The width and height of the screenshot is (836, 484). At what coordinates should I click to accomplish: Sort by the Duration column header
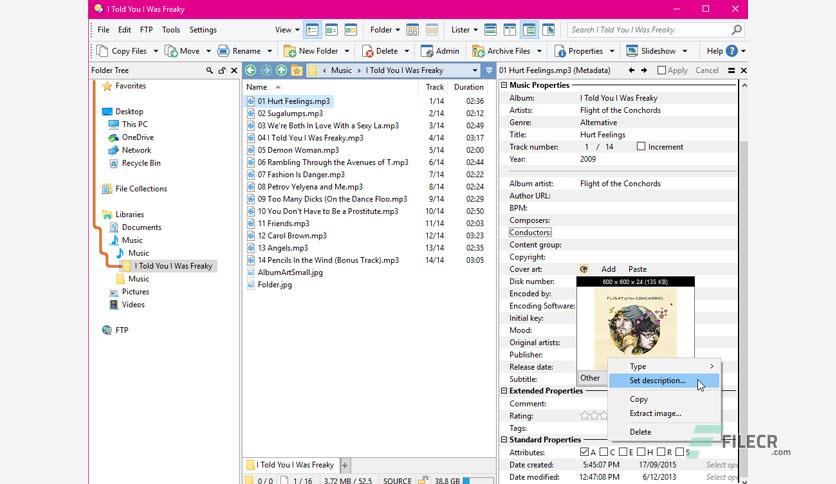(469, 87)
